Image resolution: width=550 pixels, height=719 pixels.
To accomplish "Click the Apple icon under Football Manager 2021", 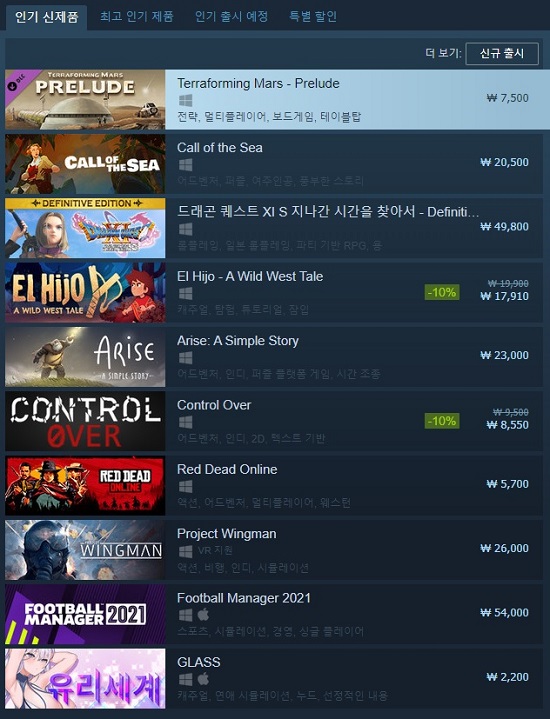I will (x=203, y=614).
